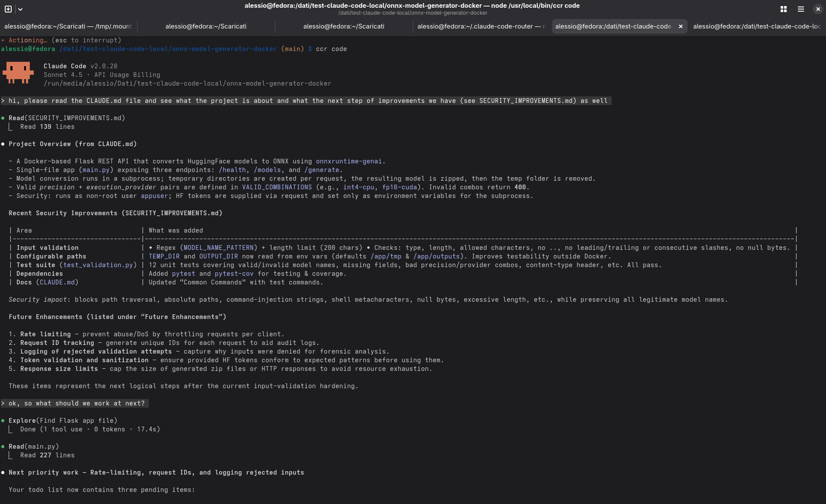Click the green dot beside Explore
Screen dimensions: 826x504
pos(3,421)
